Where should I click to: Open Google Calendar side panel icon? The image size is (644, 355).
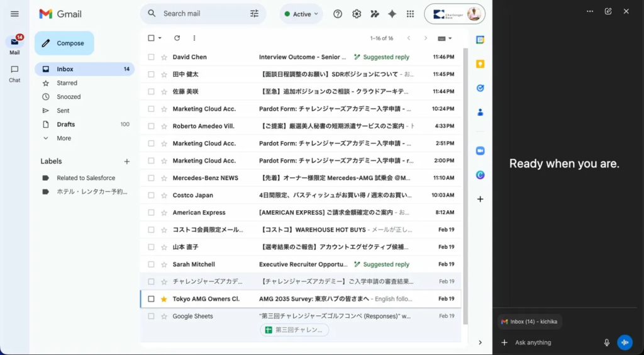click(x=480, y=40)
